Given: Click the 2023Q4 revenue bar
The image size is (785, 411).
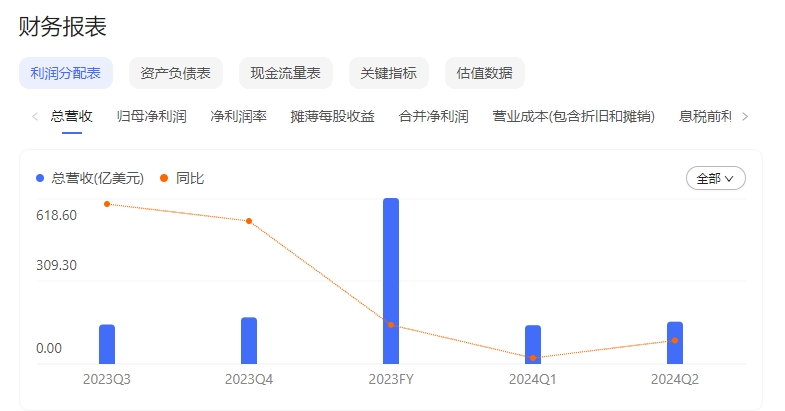Looking at the screenshot, I should [x=249, y=341].
